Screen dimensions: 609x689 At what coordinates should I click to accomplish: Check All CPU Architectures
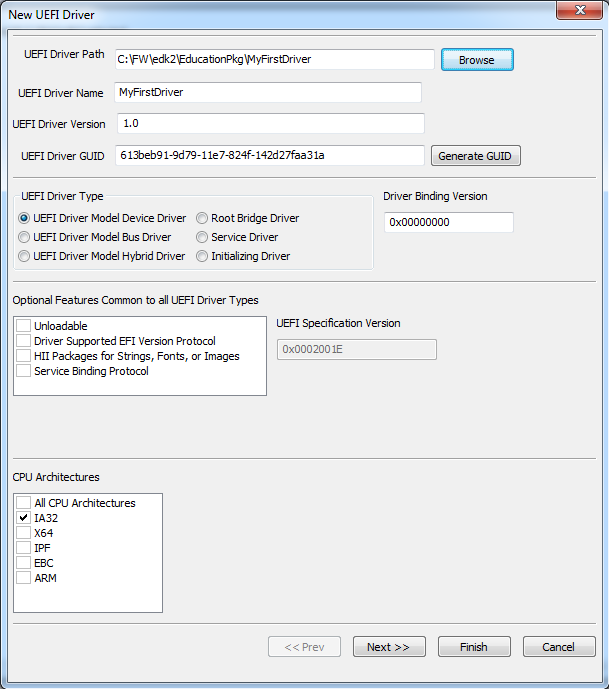coord(23,502)
